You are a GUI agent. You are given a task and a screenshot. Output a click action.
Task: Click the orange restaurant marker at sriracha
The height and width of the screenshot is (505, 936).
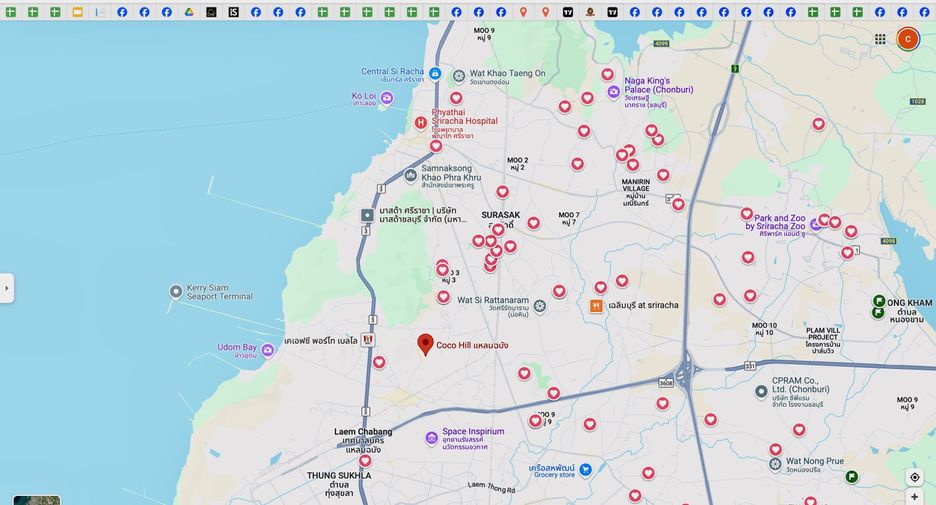[596, 306]
